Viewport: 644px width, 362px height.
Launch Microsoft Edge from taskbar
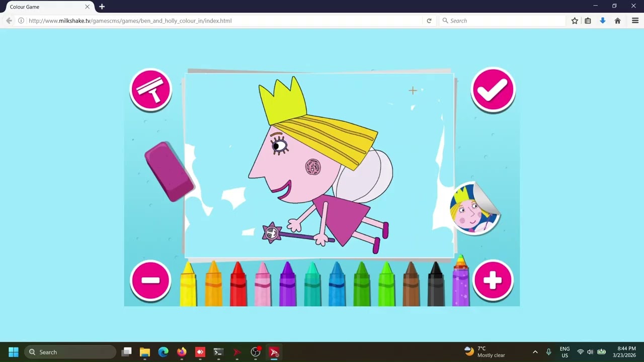(164, 352)
